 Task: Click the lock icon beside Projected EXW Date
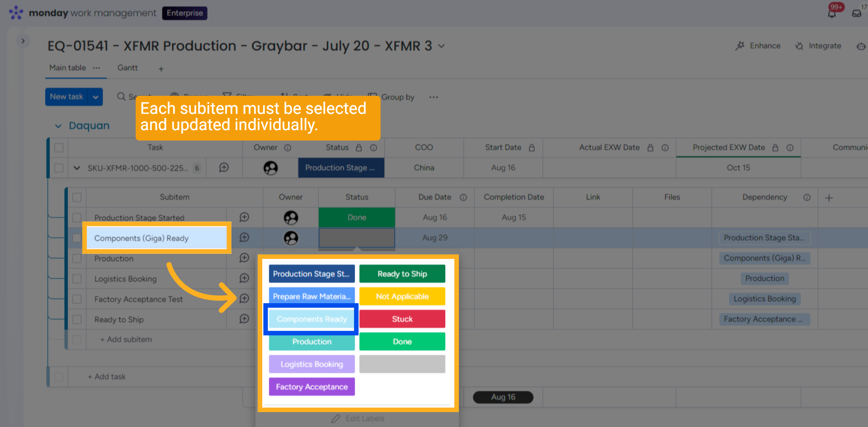[775, 148]
